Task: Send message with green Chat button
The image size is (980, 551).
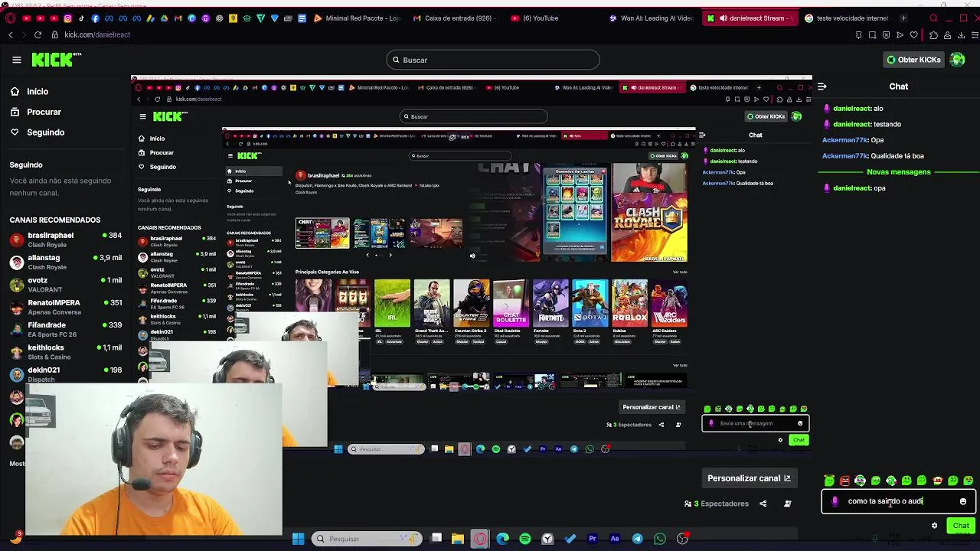Action: 961,526
